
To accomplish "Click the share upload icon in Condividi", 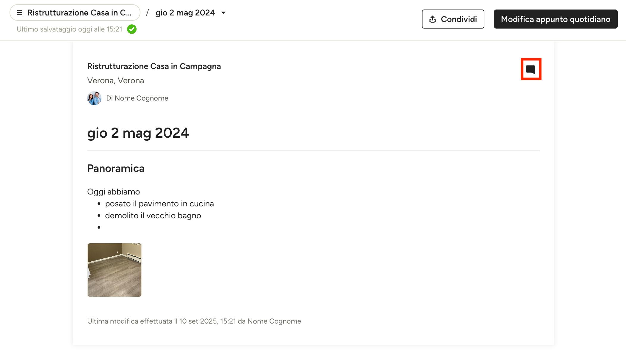I will [x=433, y=19].
